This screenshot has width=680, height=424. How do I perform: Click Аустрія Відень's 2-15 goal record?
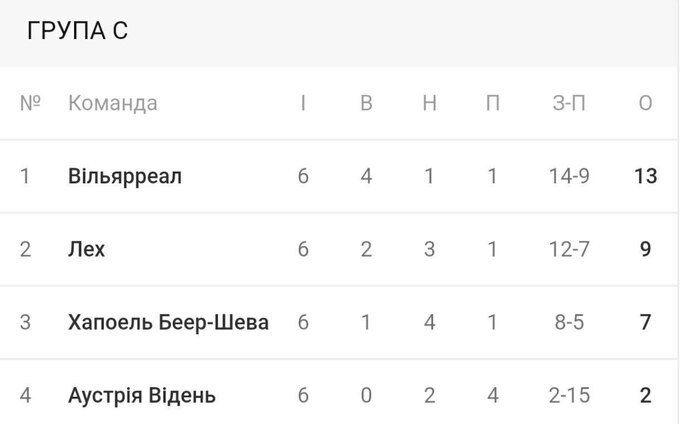tap(569, 396)
